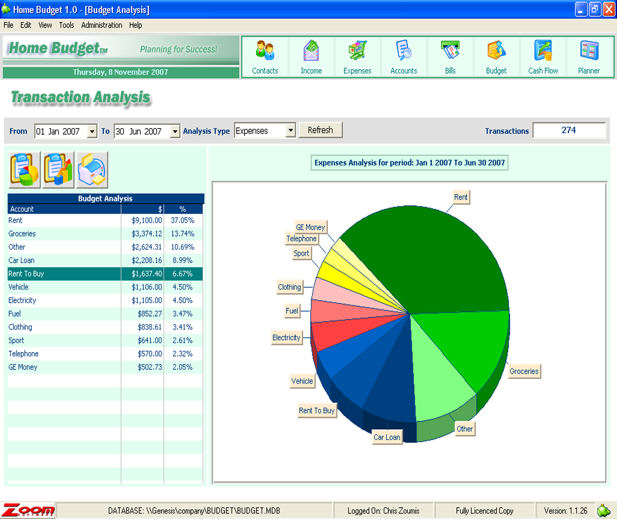The image size is (617, 519).
Task: Select the Other account row
Action: coord(105,247)
